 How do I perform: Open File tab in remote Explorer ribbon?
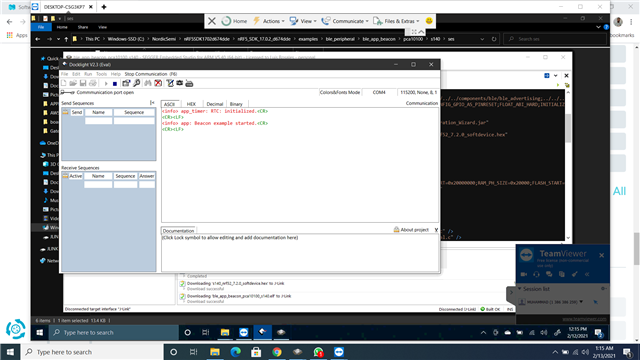click(x=41, y=27)
